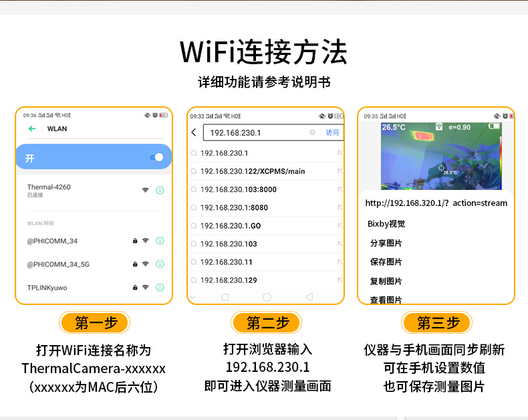
Task: Turn off the WLAN switch
Action: pos(156,157)
